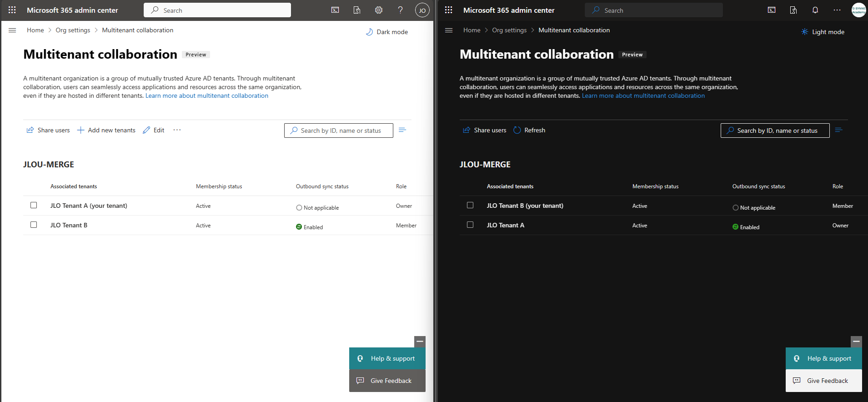Screen dimensions: 868x402
Task: Open app launcher in left light window
Action: pos(12,10)
